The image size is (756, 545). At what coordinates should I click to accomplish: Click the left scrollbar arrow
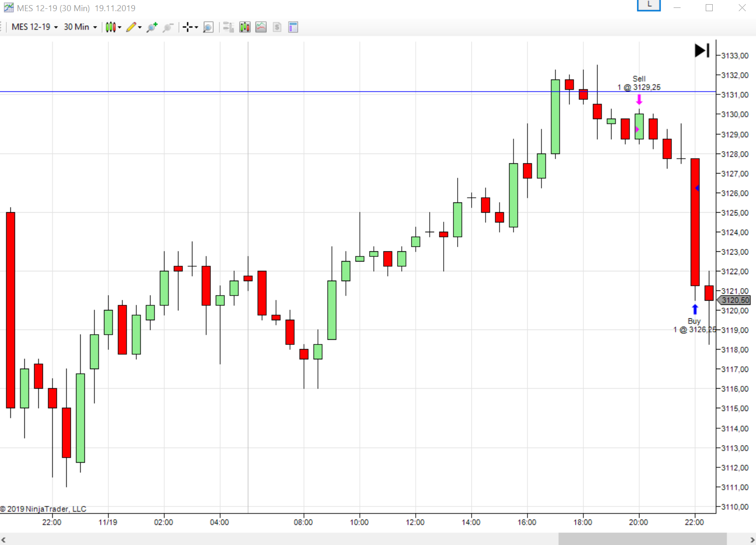[4, 540]
